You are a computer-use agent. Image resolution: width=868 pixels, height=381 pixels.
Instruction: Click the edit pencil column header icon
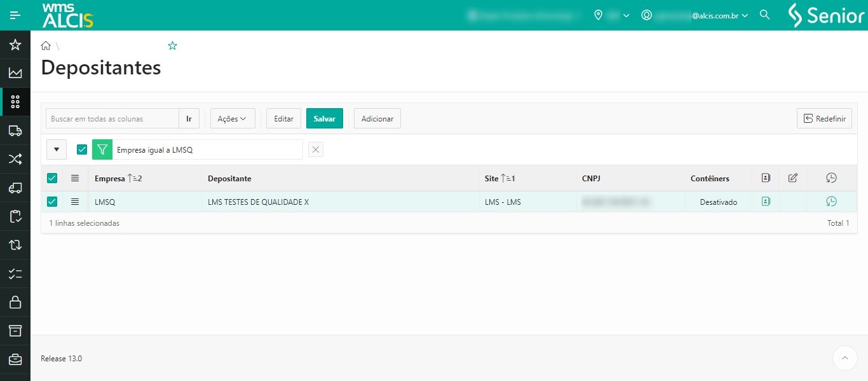792,178
